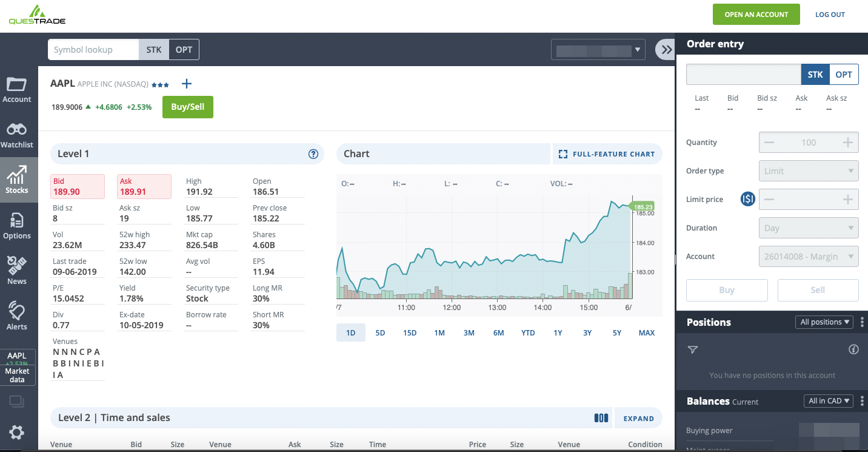Click the AAPL ticker tile in the sidebar
Viewport: 868px width, 452px height.
[17, 357]
